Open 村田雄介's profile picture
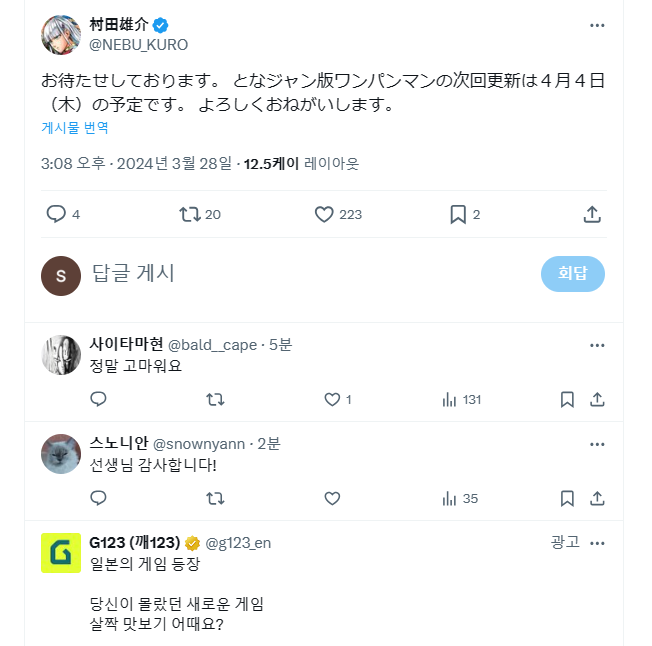 (x=61, y=35)
